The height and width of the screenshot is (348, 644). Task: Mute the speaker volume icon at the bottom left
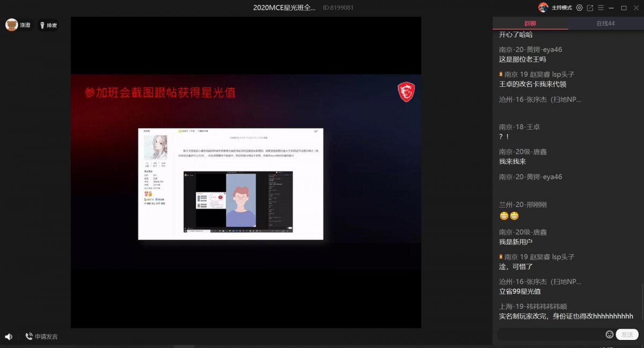[9, 336]
